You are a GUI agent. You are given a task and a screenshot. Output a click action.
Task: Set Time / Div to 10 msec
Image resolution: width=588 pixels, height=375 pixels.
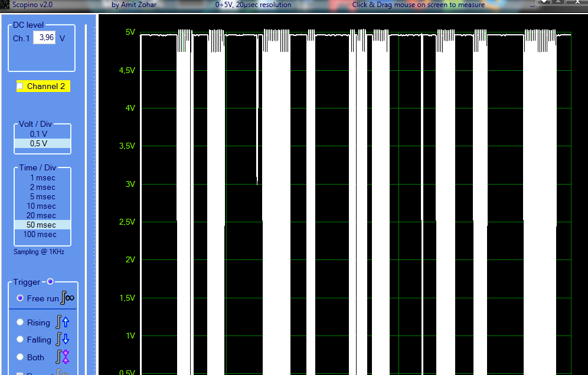click(42, 206)
